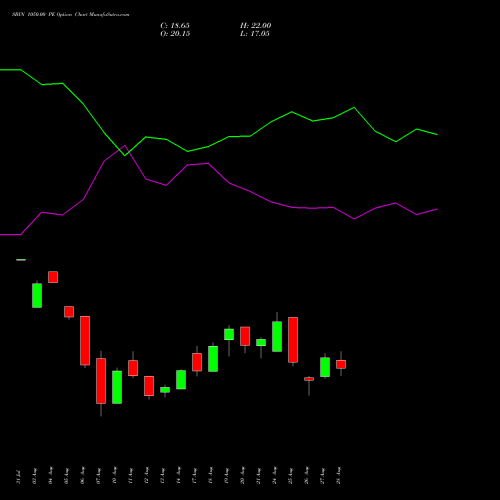Click the thin red candlestick for 26 Aug

pyautogui.click(x=309, y=379)
